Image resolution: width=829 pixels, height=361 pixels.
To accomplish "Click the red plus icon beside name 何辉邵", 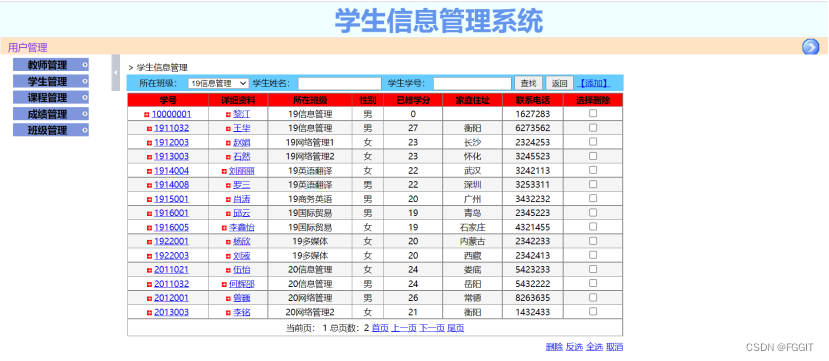I will click(x=224, y=284).
